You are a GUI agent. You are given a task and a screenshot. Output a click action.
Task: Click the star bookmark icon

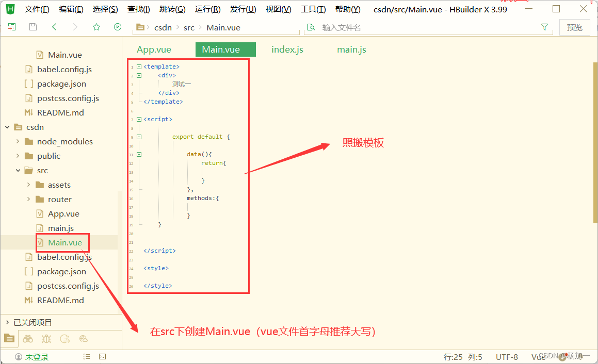click(96, 27)
